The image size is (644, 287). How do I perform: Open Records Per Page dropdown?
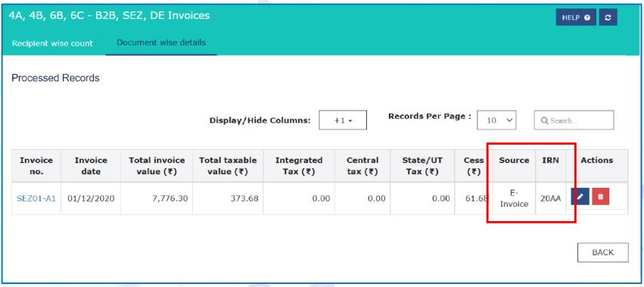tap(496, 120)
